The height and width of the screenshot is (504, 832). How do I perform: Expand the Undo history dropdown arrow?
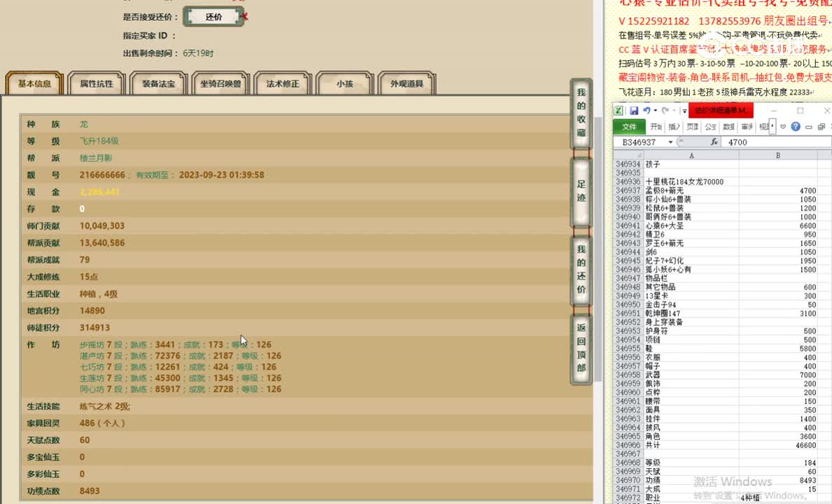pos(655,110)
